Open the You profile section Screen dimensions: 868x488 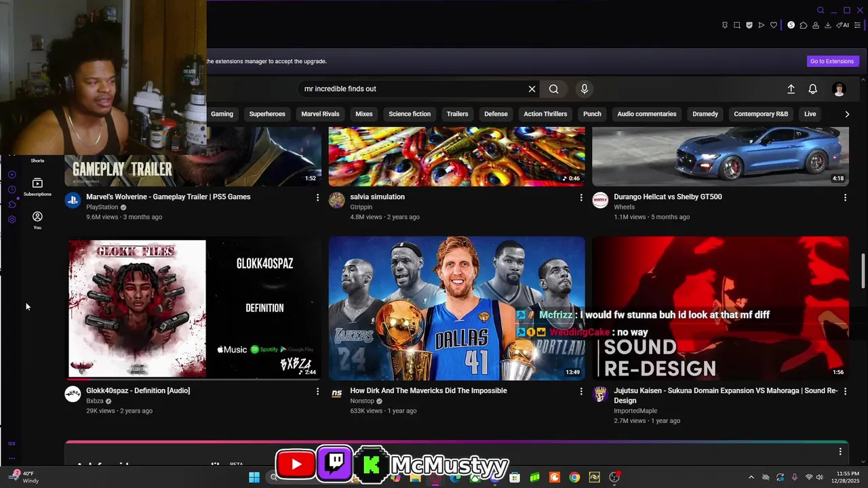tap(37, 220)
